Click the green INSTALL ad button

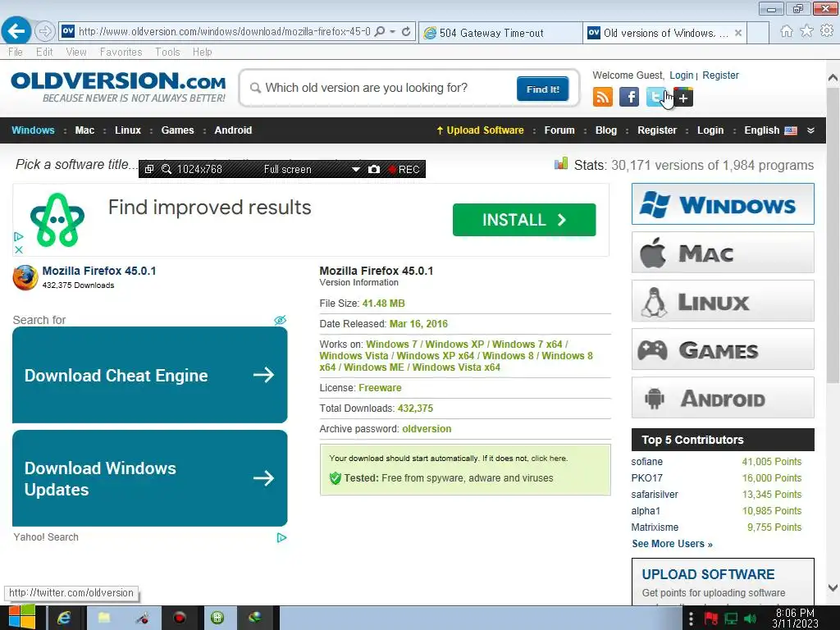pos(524,220)
